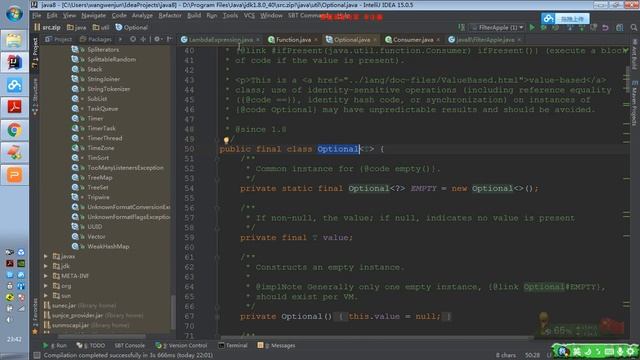Image resolution: width=640 pixels, height=360 pixels.
Task: Click the Make Project icon
Action: 461,27
